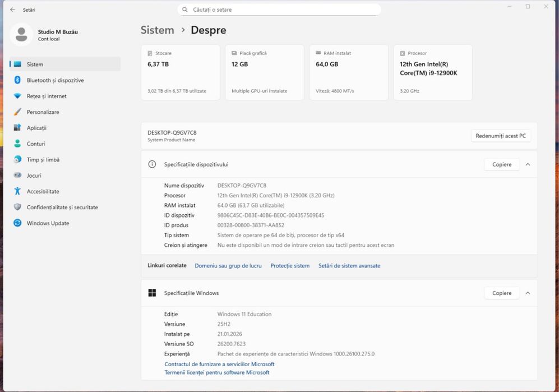Screen dimensions: 559x392
Task: Click the Timp și limbă globe icon
Action: (x=17, y=160)
